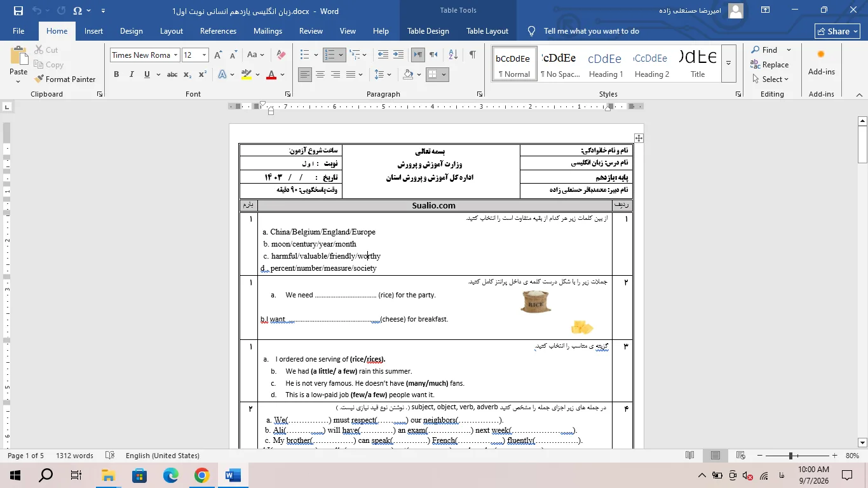Save the document from the Quick Access Toolbar

[x=18, y=11]
